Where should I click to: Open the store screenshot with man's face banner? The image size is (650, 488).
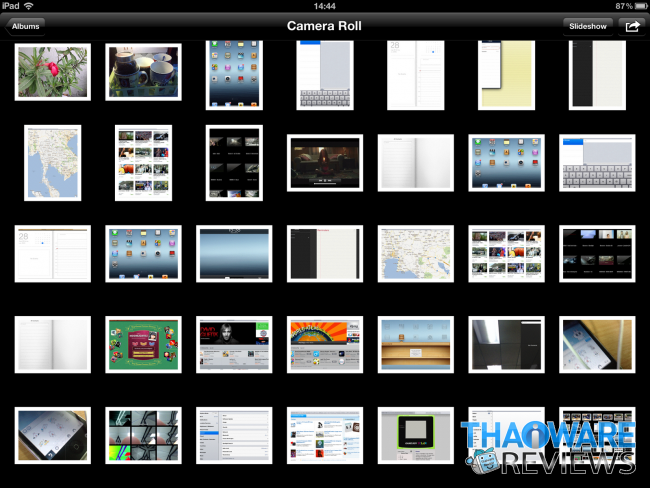click(234, 345)
